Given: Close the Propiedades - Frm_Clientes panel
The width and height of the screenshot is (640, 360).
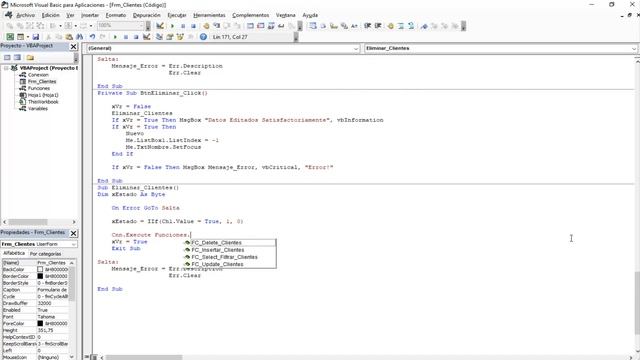Looking at the screenshot, I should 73,233.
